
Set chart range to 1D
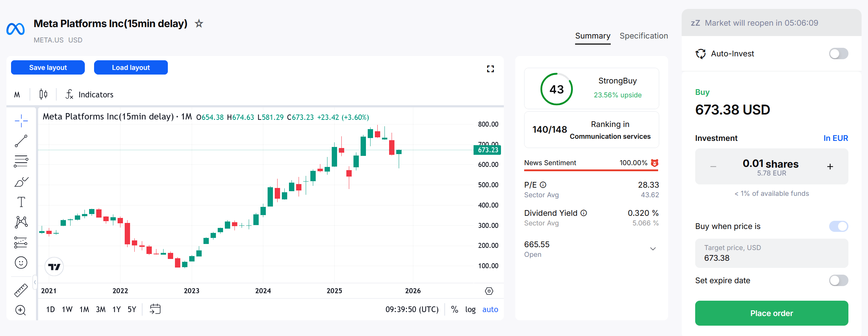(51, 309)
